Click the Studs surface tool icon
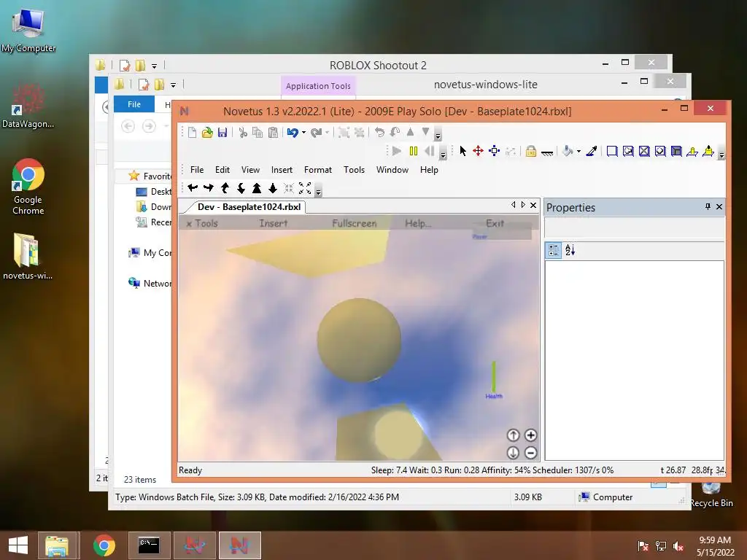 point(660,152)
